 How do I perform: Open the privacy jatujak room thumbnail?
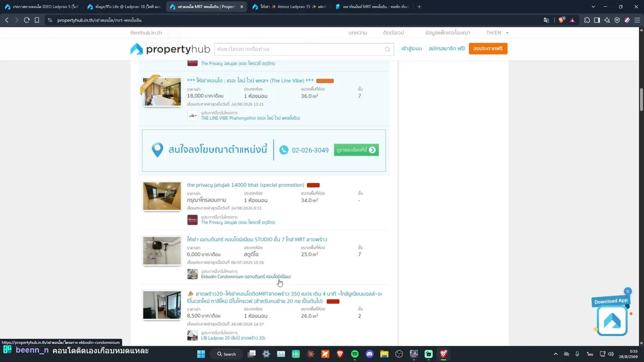(162, 196)
